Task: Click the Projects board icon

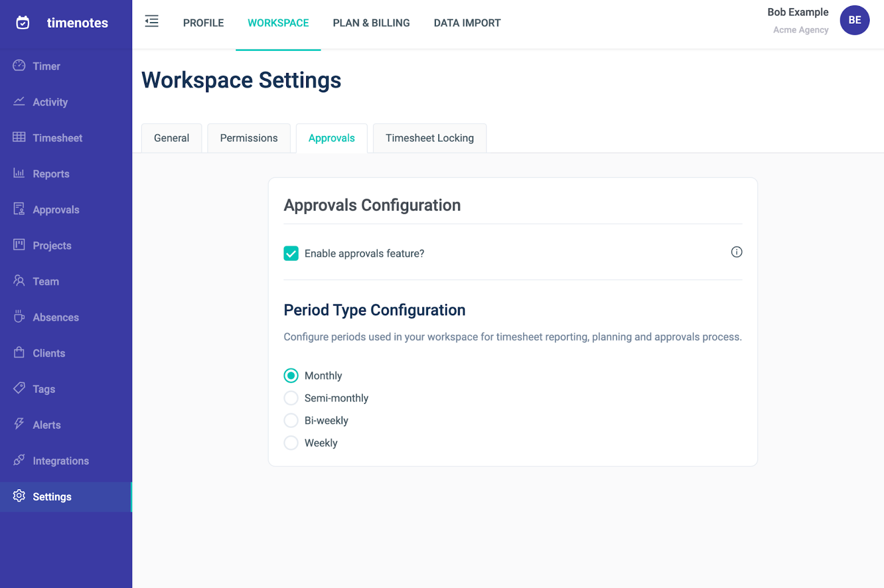Action: (x=19, y=245)
